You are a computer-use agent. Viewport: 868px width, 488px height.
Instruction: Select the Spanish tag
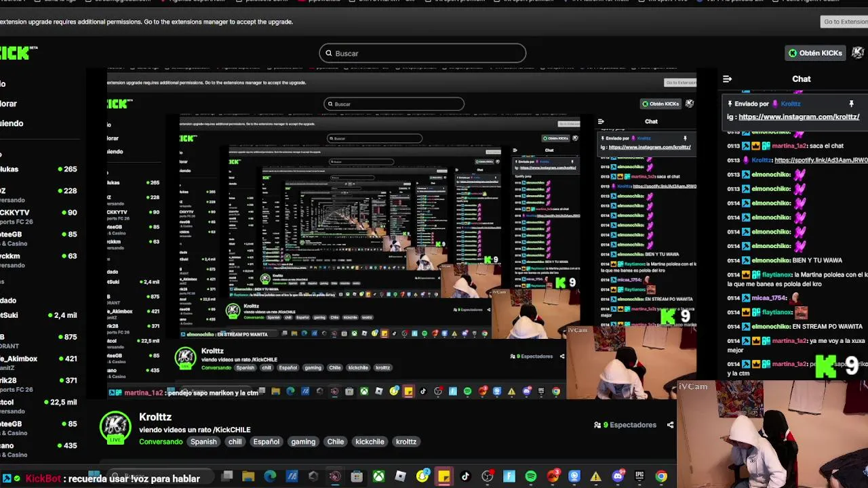(x=203, y=442)
